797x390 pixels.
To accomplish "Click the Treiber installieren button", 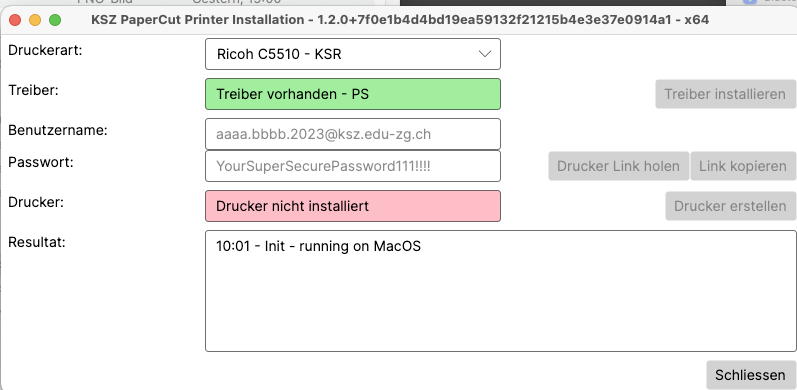I will point(725,94).
